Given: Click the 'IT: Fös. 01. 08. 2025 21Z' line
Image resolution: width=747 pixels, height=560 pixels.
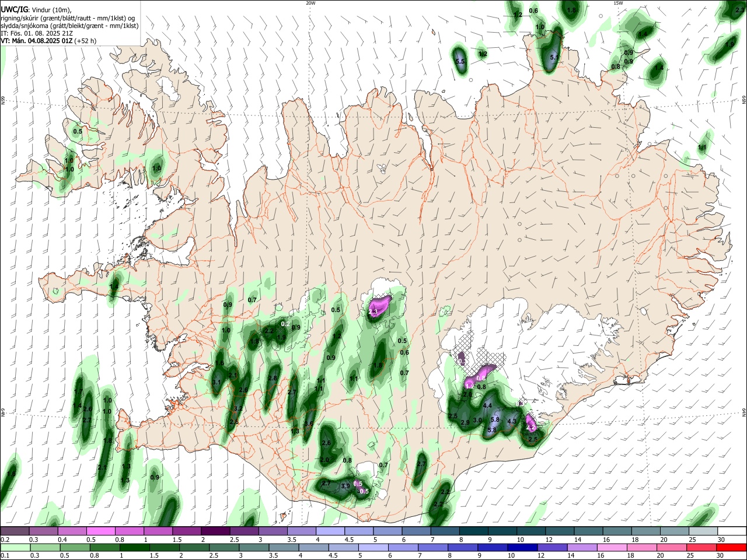Looking at the screenshot, I should 37,33.
